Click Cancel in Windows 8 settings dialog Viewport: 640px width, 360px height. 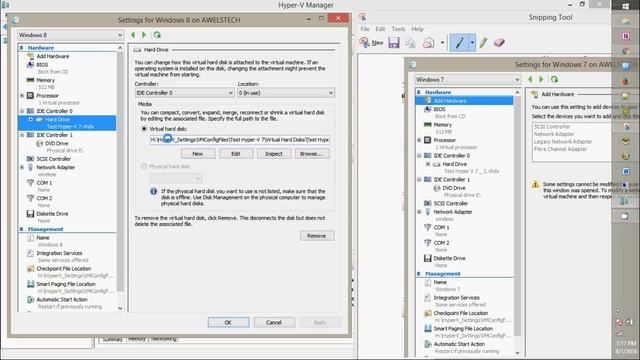pos(274,322)
